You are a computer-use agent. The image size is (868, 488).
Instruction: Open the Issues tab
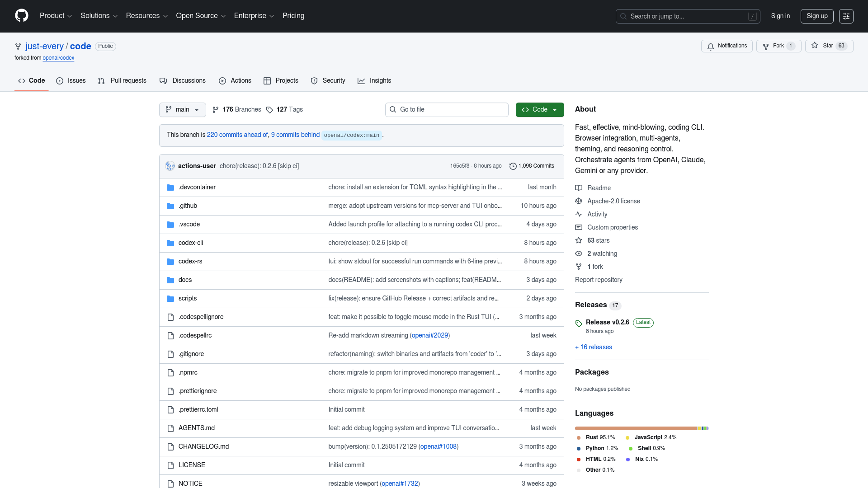[71, 81]
